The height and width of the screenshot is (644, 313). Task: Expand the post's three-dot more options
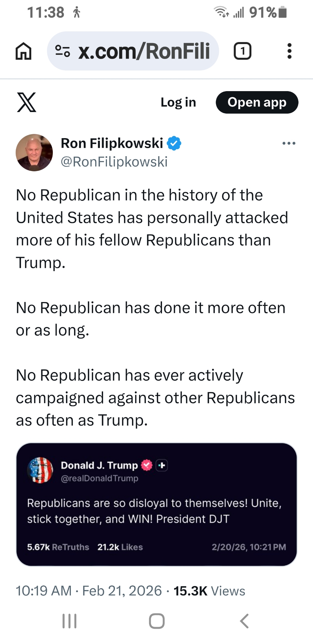coord(289,143)
